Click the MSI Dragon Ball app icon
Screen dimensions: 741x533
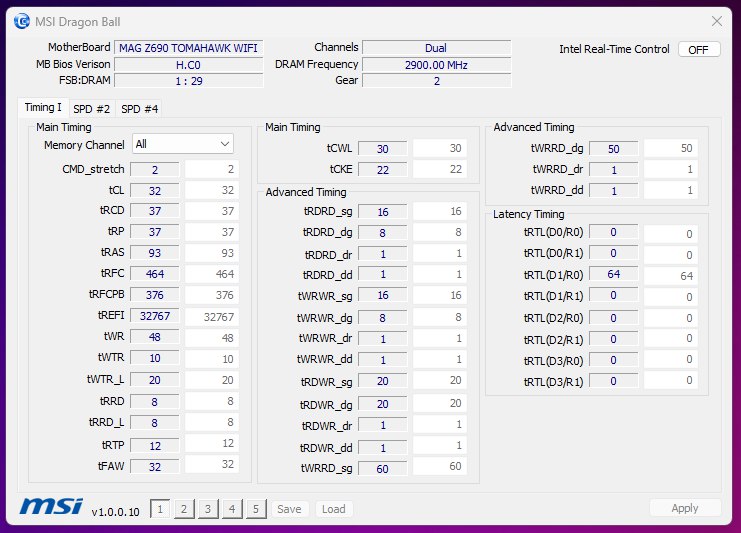[22, 21]
